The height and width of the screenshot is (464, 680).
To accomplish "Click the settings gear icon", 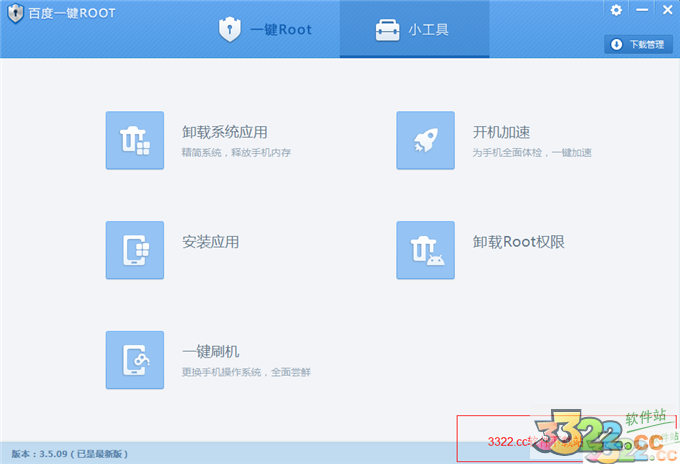I will tap(616, 10).
